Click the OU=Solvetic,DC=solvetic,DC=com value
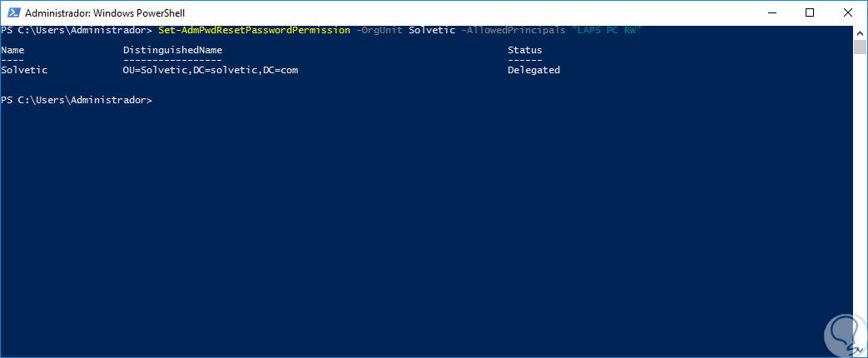Screen dimensions: 868x358 (210, 70)
